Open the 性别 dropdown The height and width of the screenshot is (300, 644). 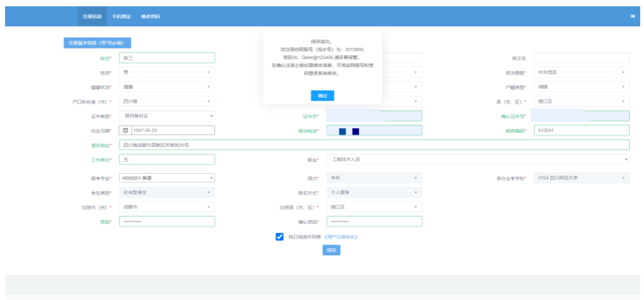(x=166, y=72)
